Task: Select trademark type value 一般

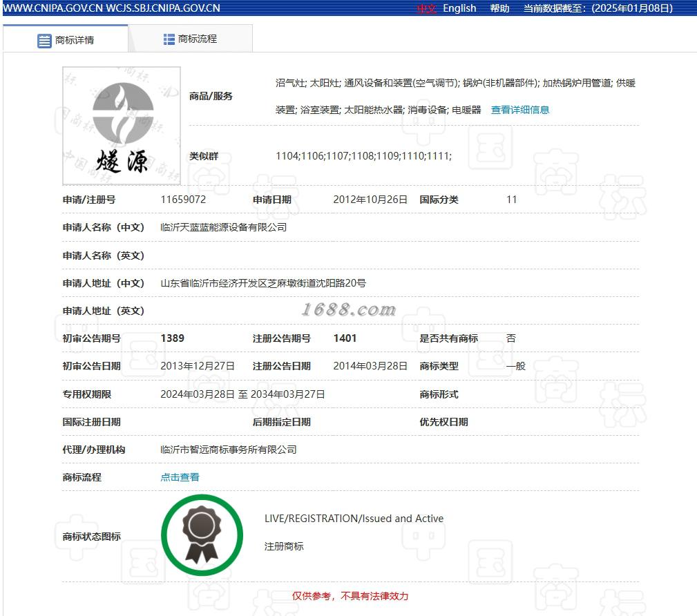Action: [516, 366]
